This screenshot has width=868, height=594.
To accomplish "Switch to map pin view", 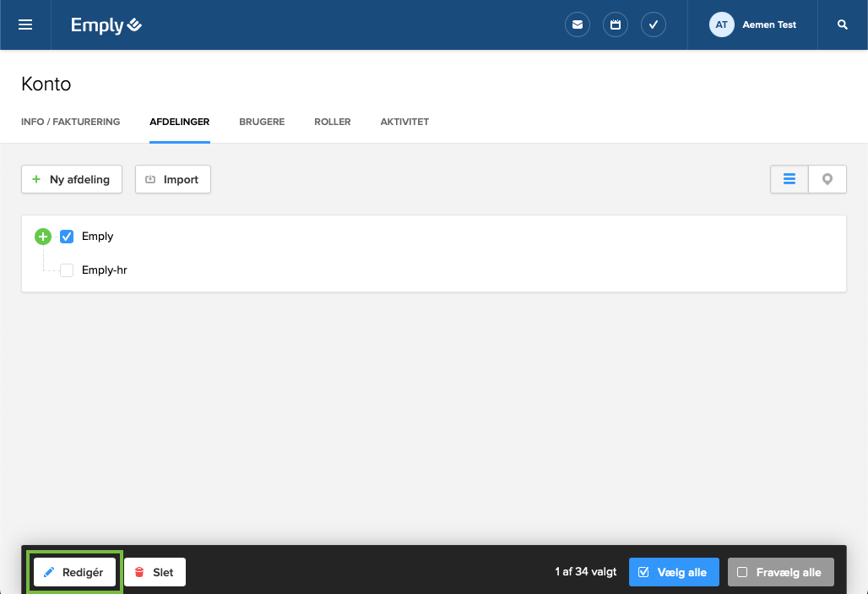I will tap(827, 179).
